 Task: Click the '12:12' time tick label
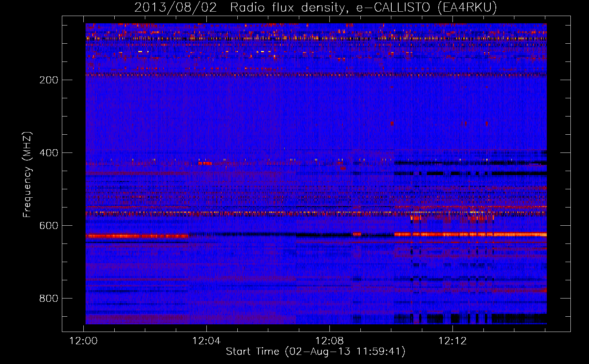click(x=452, y=341)
